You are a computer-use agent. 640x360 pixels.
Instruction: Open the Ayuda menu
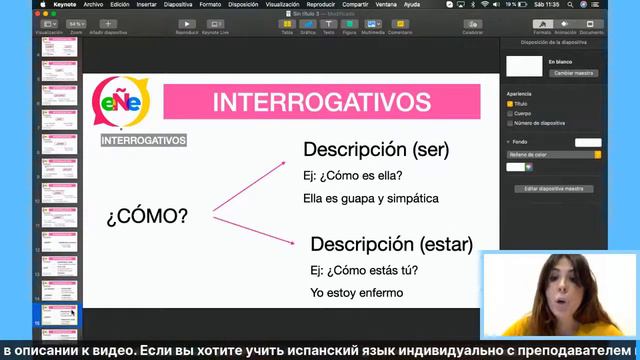412,4
